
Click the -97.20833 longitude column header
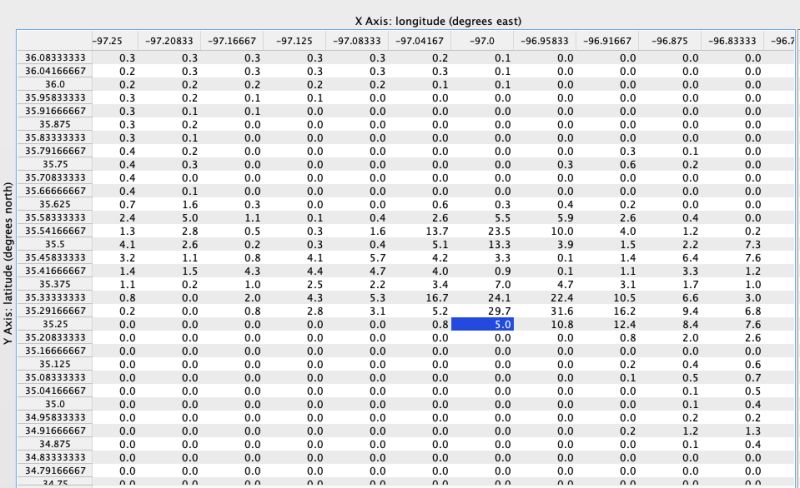click(169, 41)
